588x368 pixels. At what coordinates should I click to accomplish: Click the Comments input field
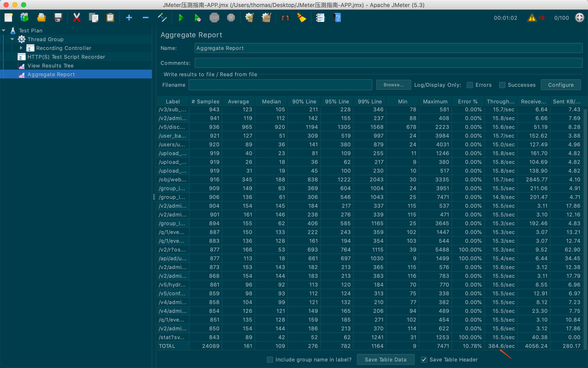[388, 63]
